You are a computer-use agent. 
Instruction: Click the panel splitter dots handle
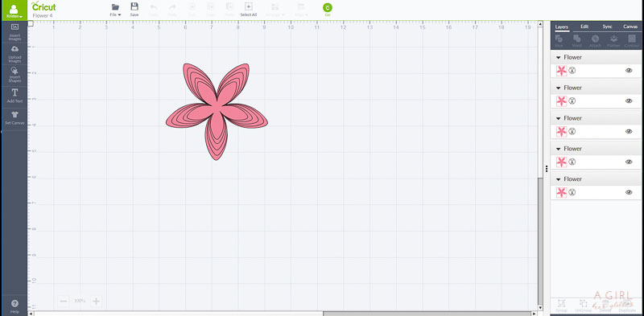coord(547,169)
